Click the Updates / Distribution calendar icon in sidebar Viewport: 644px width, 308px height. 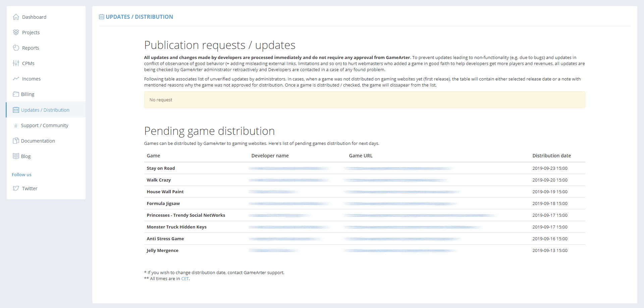(16, 110)
